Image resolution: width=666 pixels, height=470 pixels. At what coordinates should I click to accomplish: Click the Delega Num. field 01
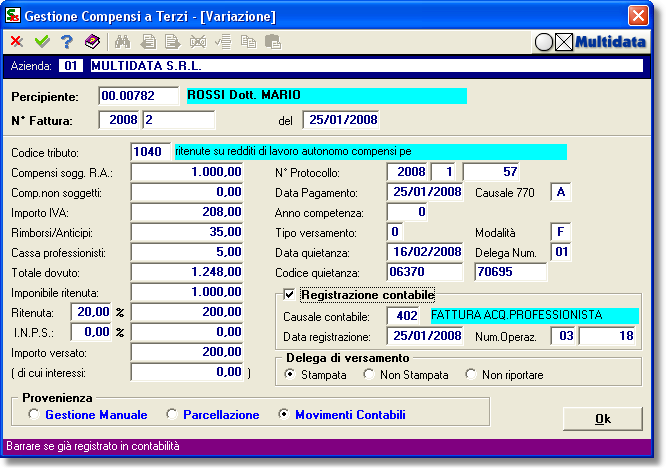tap(561, 252)
